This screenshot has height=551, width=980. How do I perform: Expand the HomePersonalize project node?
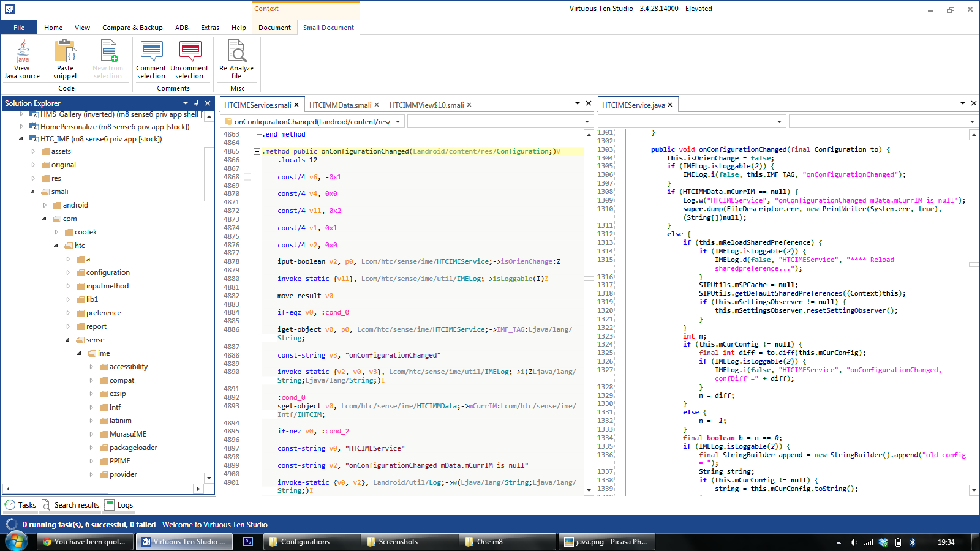21,127
